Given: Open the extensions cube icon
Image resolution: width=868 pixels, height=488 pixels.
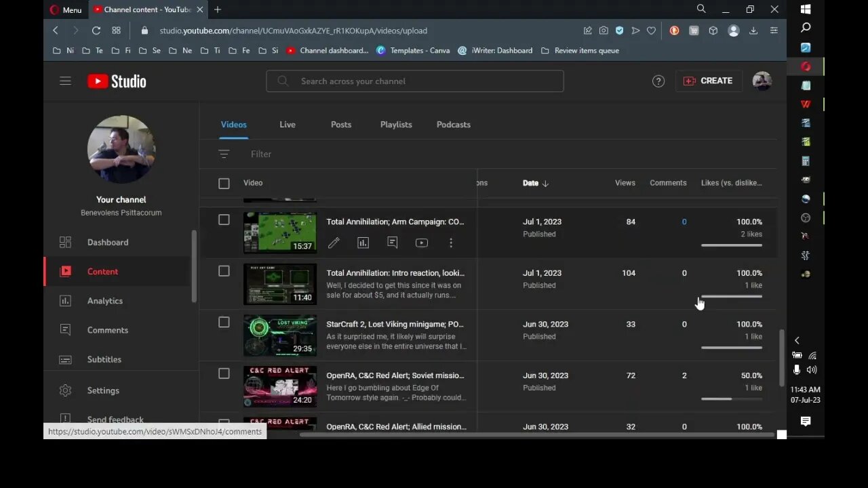Looking at the screenshot, I should [713, 30].
